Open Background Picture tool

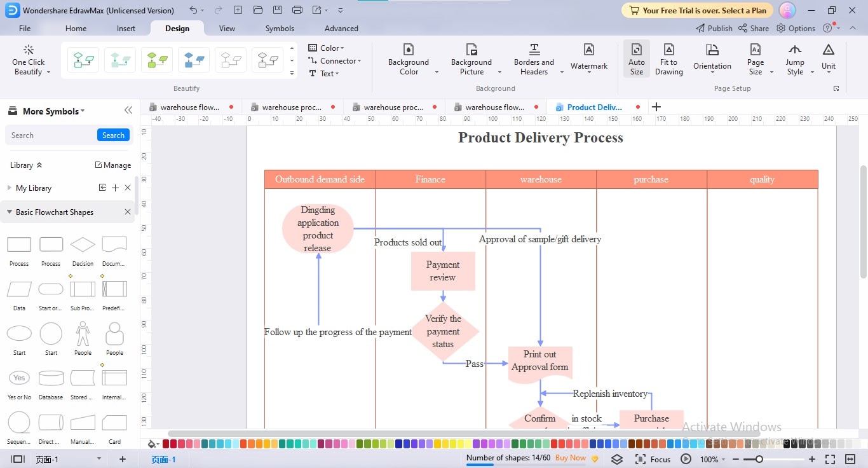pyautogui.click(x=471, y=60)
